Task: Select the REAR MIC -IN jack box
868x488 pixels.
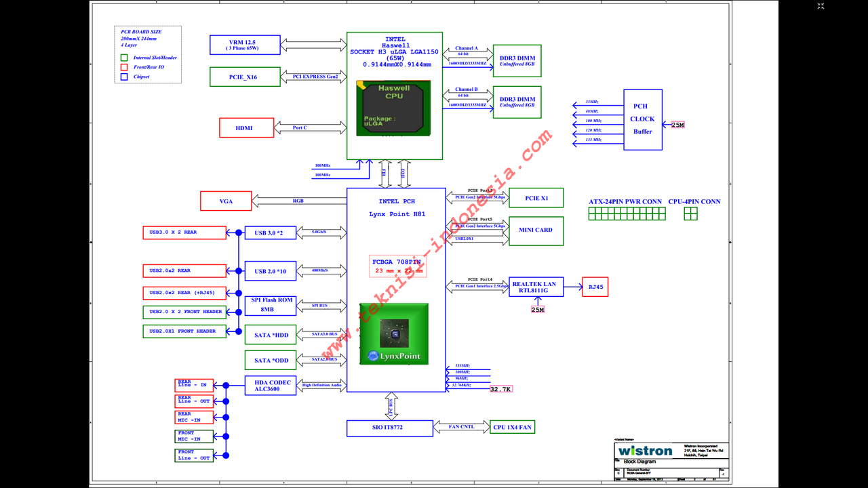Action: point(194,417)
